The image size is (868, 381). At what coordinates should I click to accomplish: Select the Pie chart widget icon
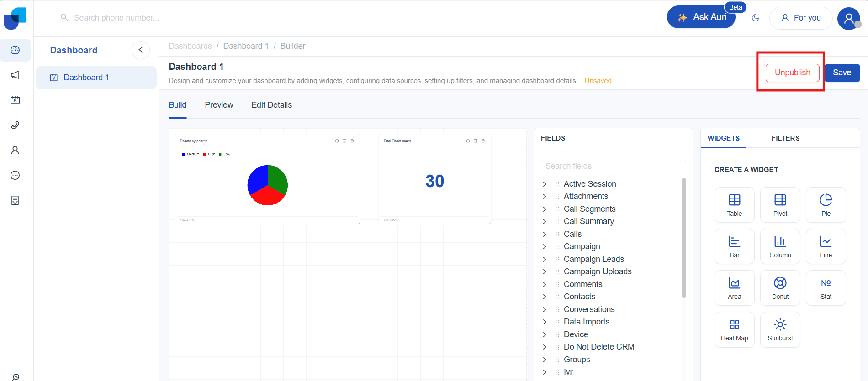826,205
